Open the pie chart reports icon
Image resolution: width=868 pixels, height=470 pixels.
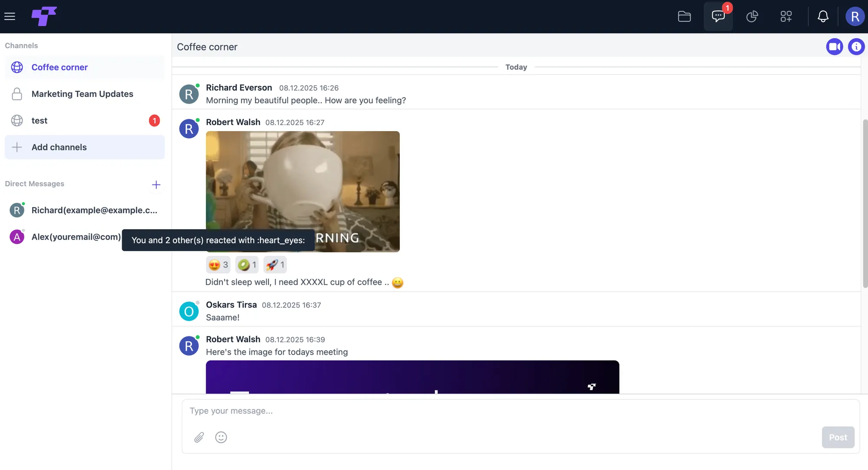752,16
